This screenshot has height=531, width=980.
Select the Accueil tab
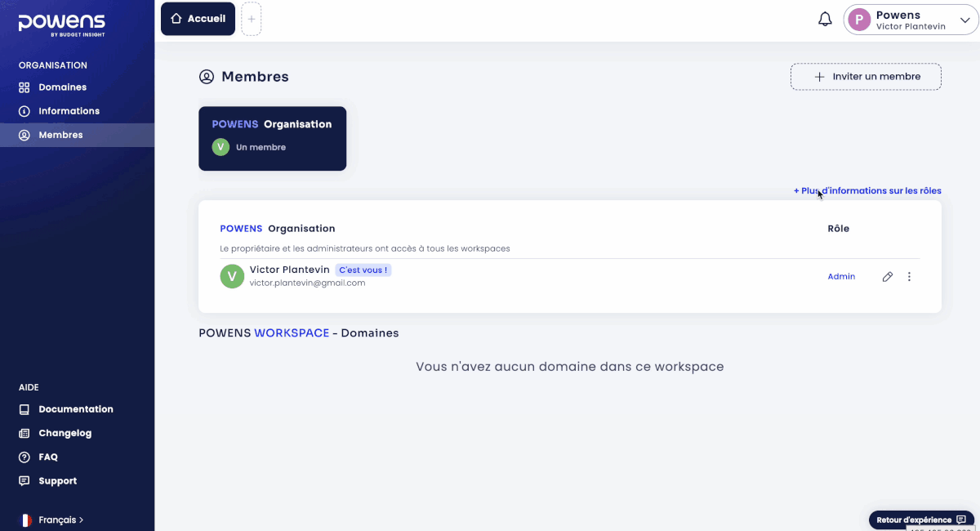point(198,19)
